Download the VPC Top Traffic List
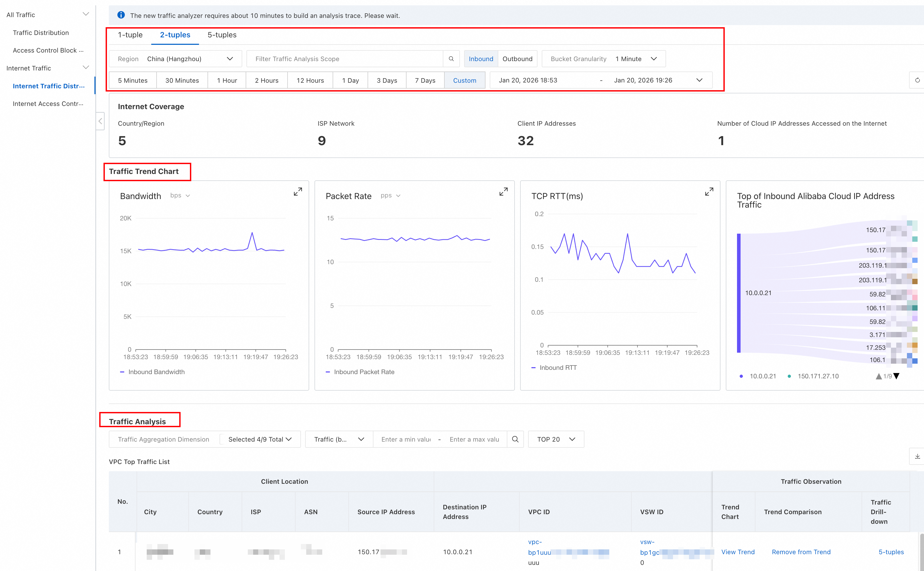The image size is (924, 571). click(917, 456)
